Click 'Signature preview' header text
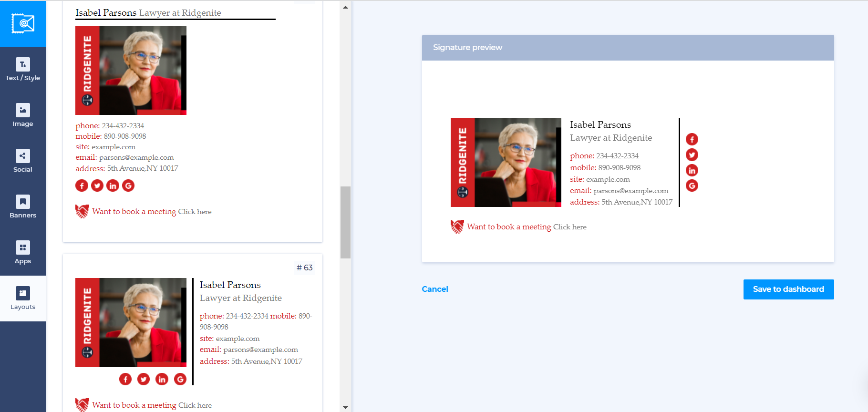868x412 pixels. (x=467, y=47)
